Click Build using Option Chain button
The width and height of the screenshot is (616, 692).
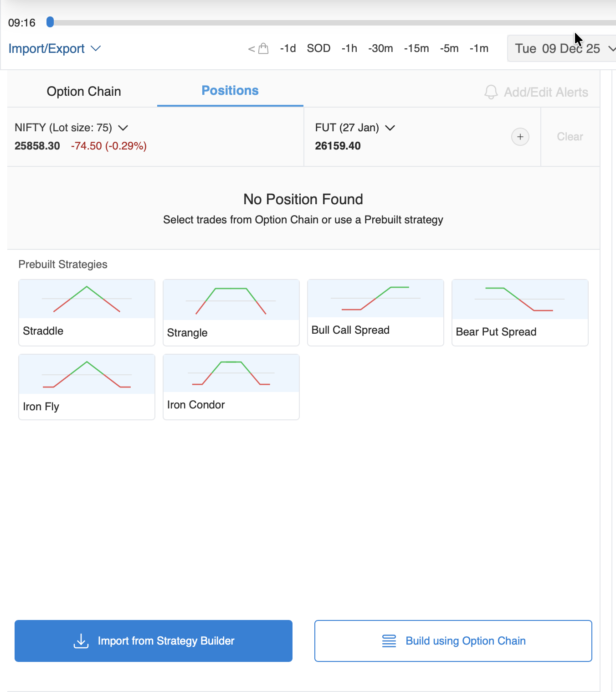point(453,641)
